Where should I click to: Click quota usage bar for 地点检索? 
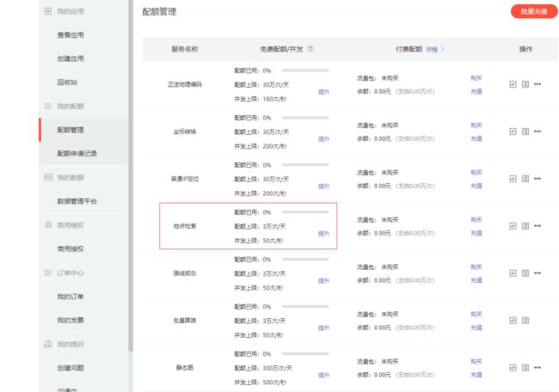coord(305,212)
